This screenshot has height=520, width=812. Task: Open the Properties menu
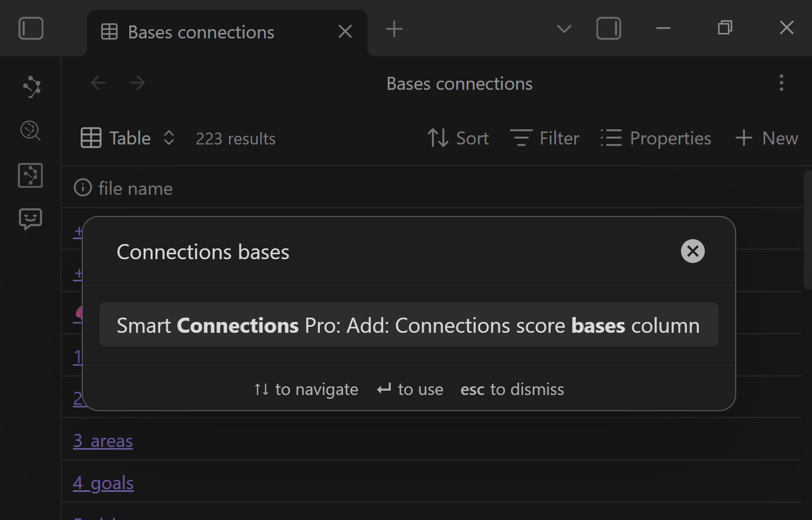pyautogui.click(x=656, y=139)
